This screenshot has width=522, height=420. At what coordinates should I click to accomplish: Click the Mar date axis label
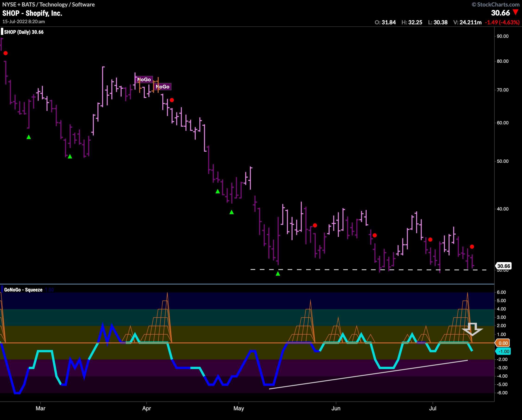pyautogui.click(x=41, y=408)
